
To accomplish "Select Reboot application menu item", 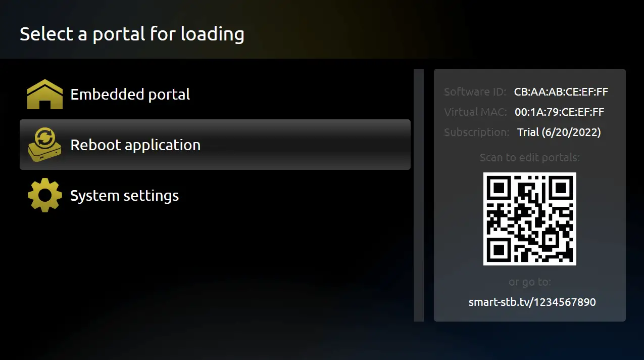I will (x=215, y=145).
